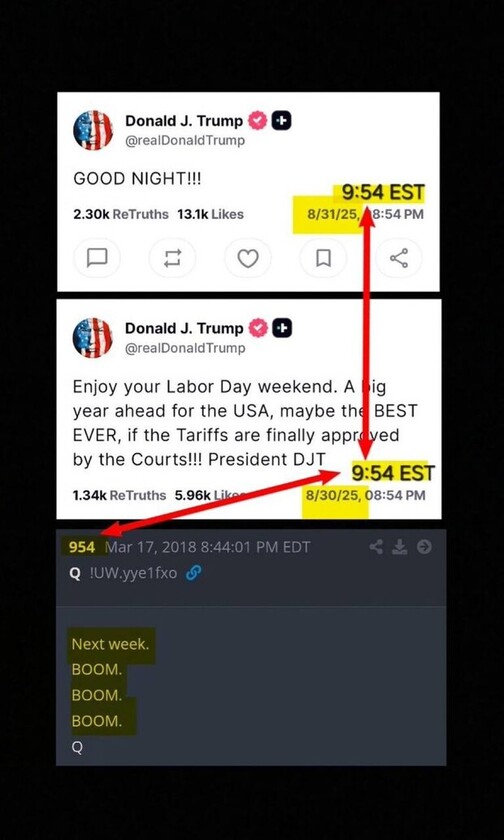This screenshot has width=504, height=840.
Task: Open profile avatar on first post
Action: (x=93, y=130)
